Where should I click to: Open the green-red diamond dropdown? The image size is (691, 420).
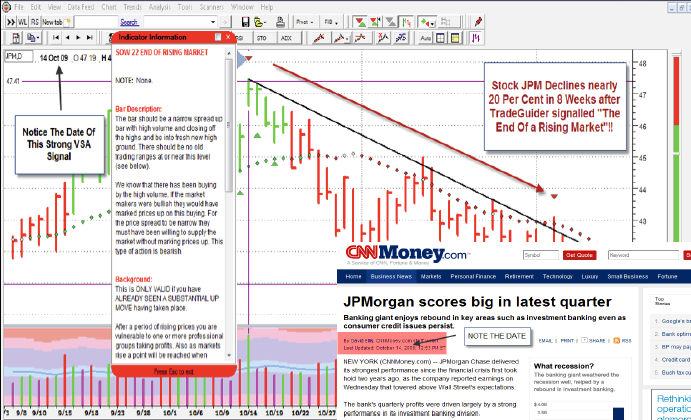427,22
